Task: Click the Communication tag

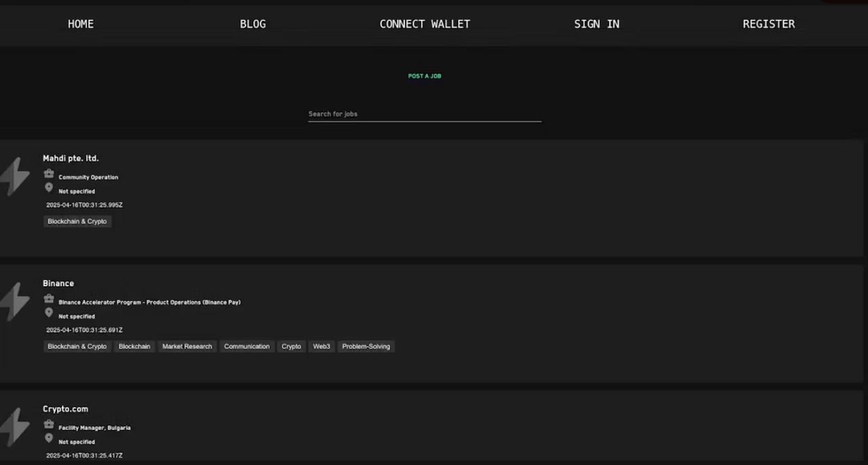Action: coord(247,346)
